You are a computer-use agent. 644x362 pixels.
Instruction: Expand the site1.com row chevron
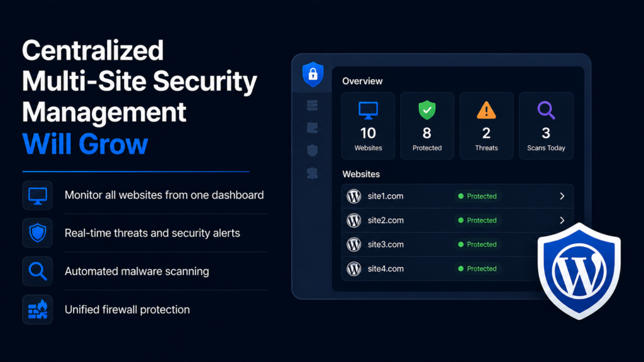pyautogui.click(x=562, y=196)
